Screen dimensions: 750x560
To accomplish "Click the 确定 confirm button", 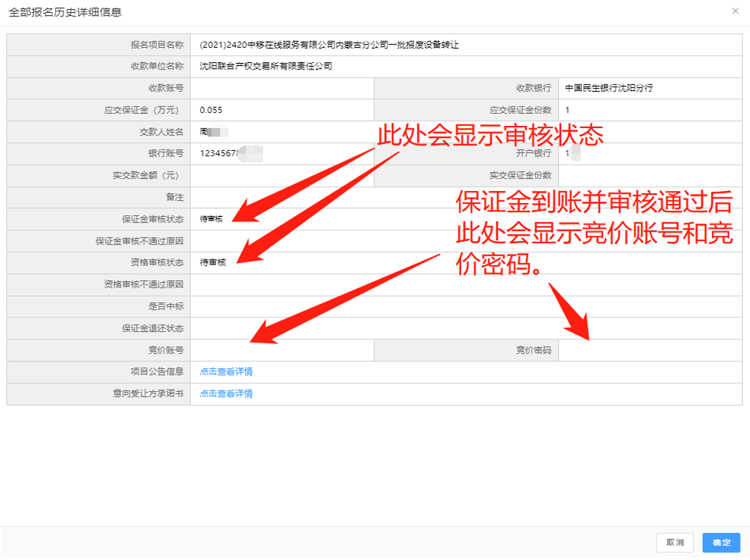I will click(x=721, y=543).
